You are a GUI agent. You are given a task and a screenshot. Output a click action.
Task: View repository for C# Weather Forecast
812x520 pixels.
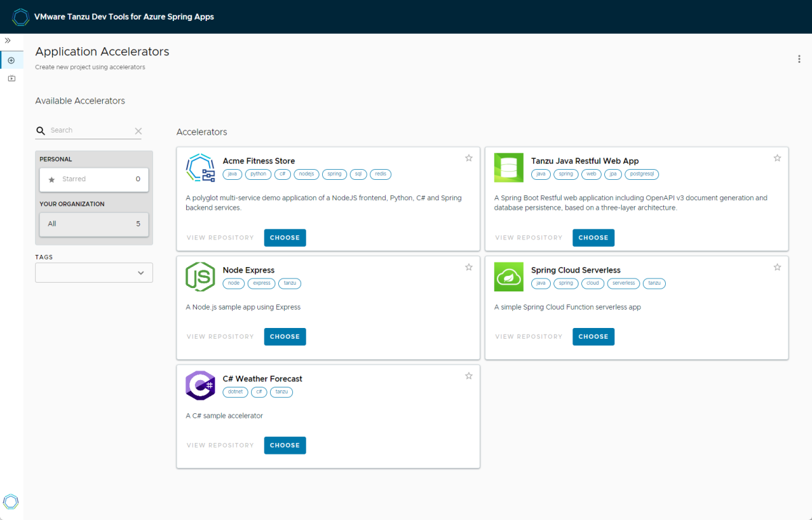(221, 445)
